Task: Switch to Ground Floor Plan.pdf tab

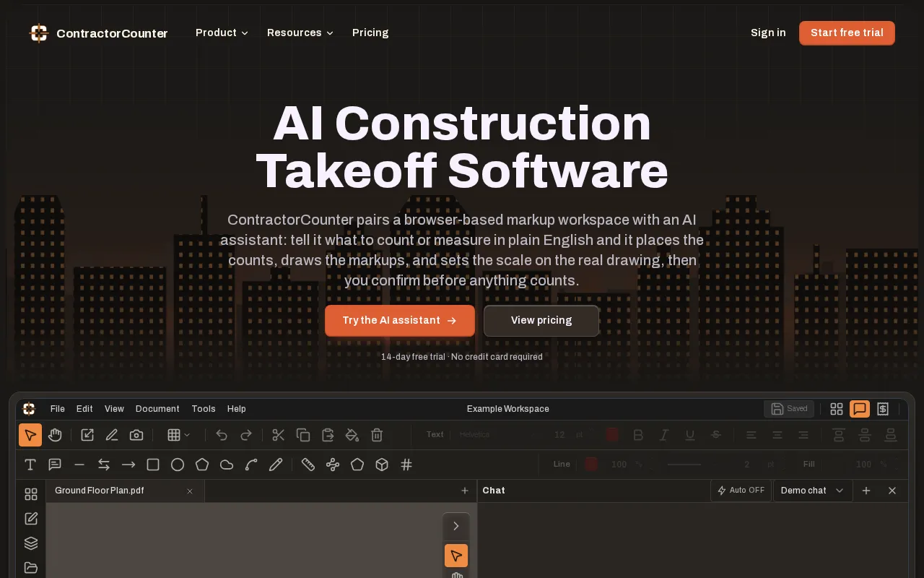Action: tap(126, 491)
